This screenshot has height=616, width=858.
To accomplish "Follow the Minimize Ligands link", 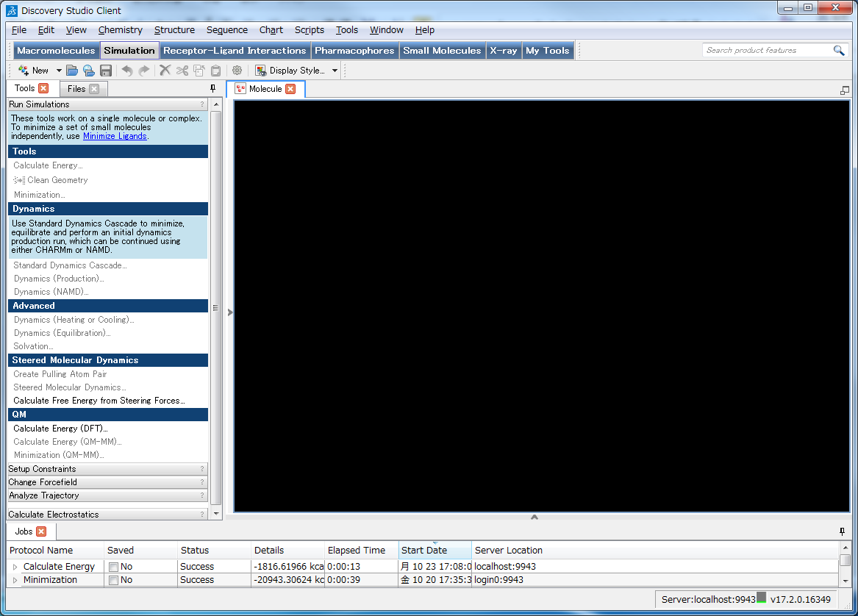I will pyautogui.click(x=115, y=136).
